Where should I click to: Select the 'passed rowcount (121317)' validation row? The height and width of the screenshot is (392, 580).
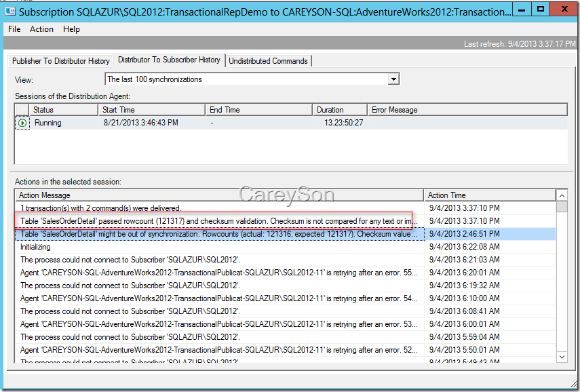[286, 221]
